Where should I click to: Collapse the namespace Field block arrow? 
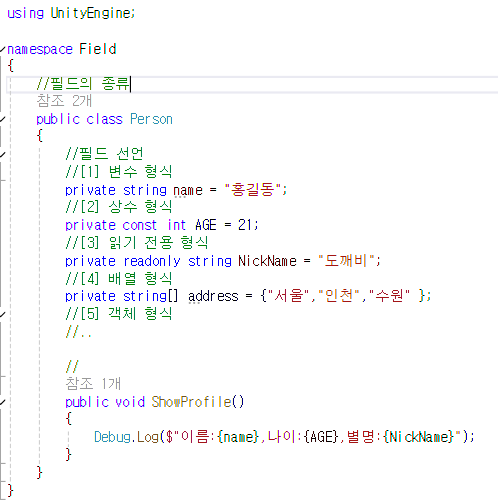[3, 50]
